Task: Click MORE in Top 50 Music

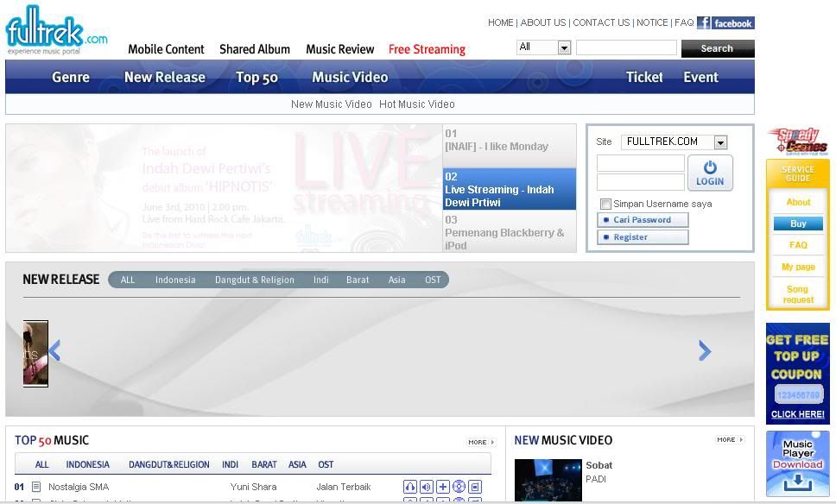Action: coord(481,442)
